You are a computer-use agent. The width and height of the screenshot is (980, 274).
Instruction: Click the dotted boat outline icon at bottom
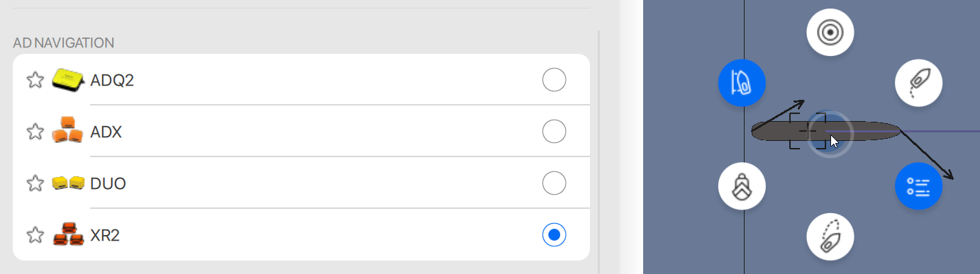click(830, 237)
